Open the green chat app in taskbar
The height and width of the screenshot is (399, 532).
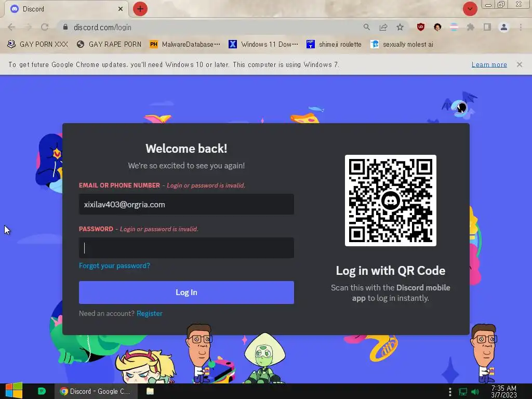tap(42, 391)
